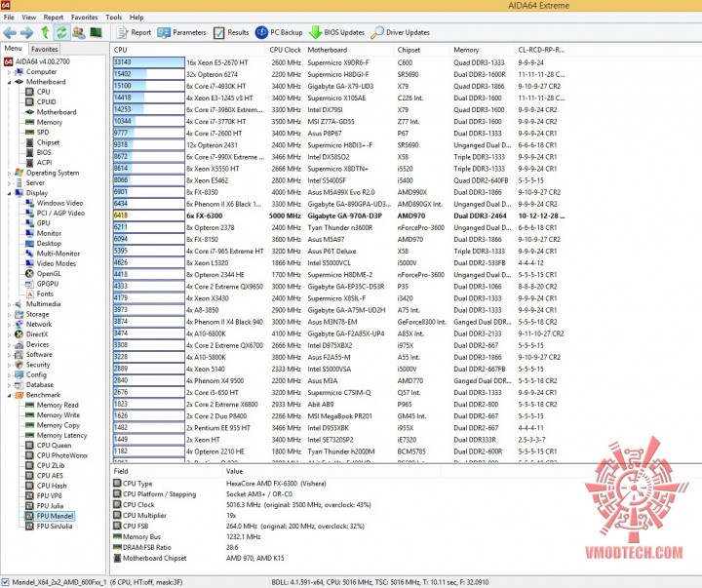
Task: Open BIOS Updates
Action: pyautogui.click(x=336, y=33)
